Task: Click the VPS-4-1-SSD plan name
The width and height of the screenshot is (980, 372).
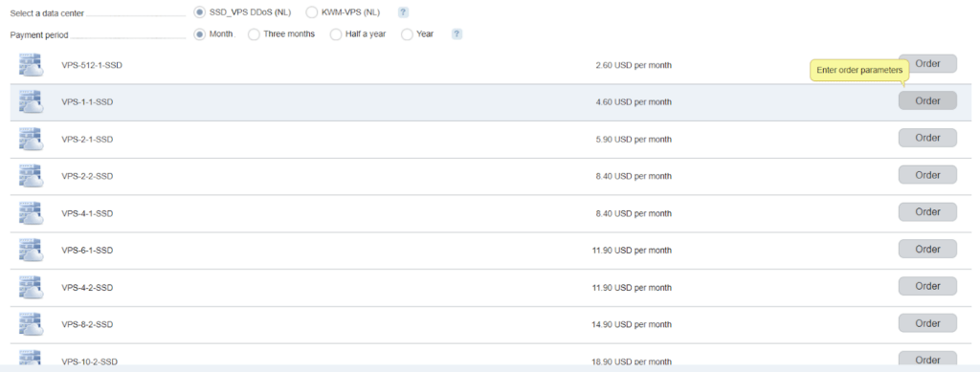Action: pos(87,213)
